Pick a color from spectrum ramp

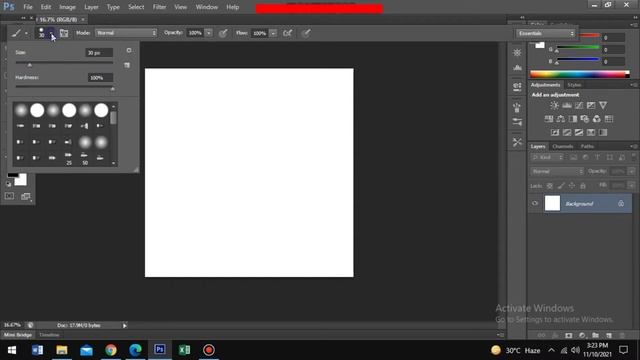(x=580, y=74)
